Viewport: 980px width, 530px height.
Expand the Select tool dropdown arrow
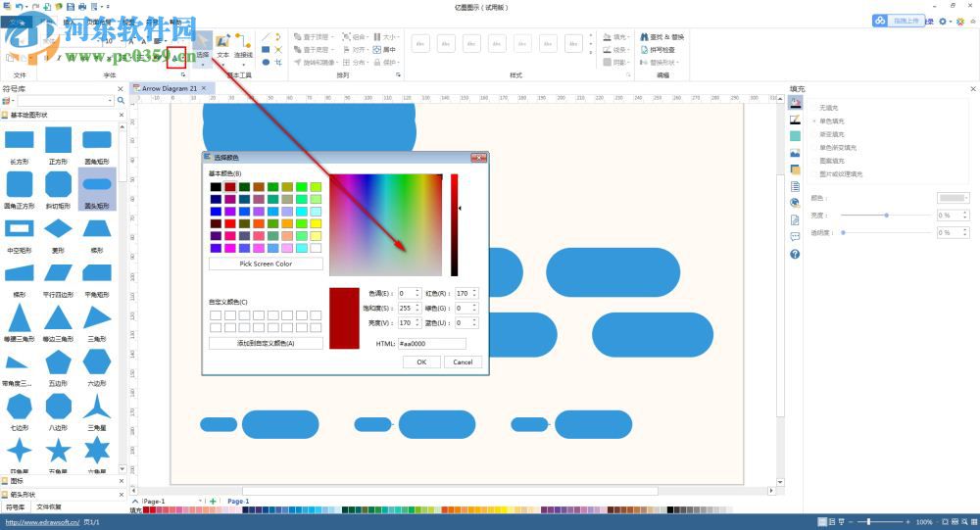tap(203, 64)
